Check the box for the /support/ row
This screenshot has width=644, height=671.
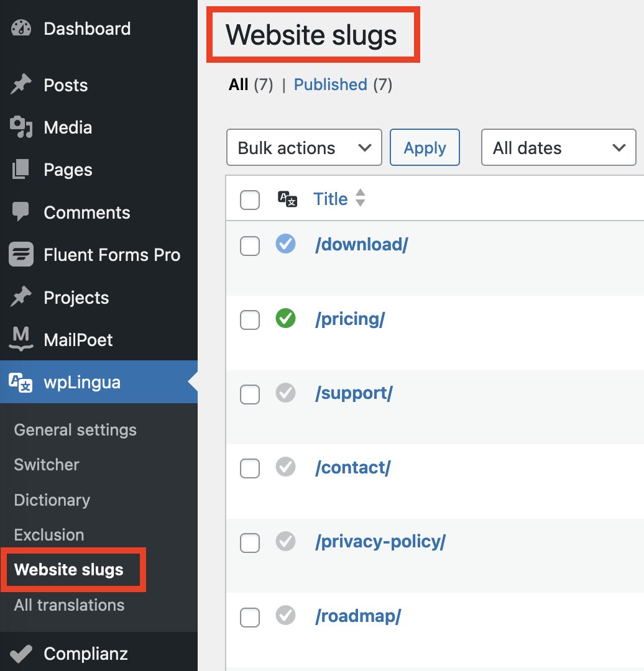(250, 394)
